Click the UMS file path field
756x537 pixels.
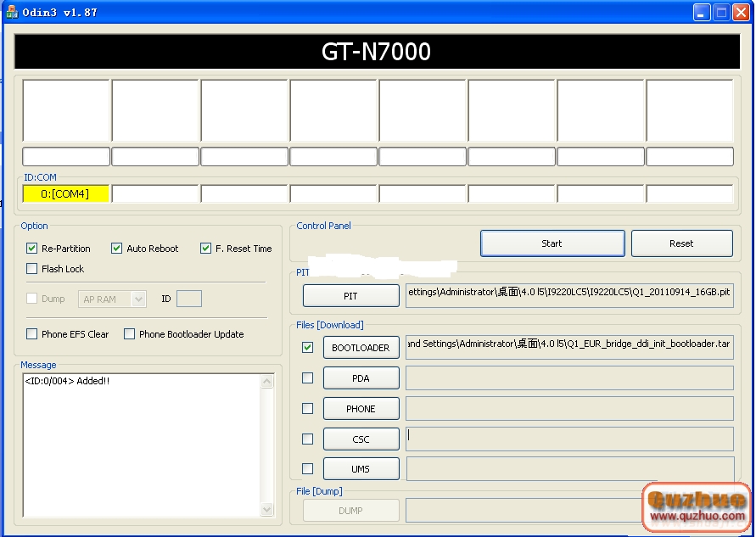point(569,469)
